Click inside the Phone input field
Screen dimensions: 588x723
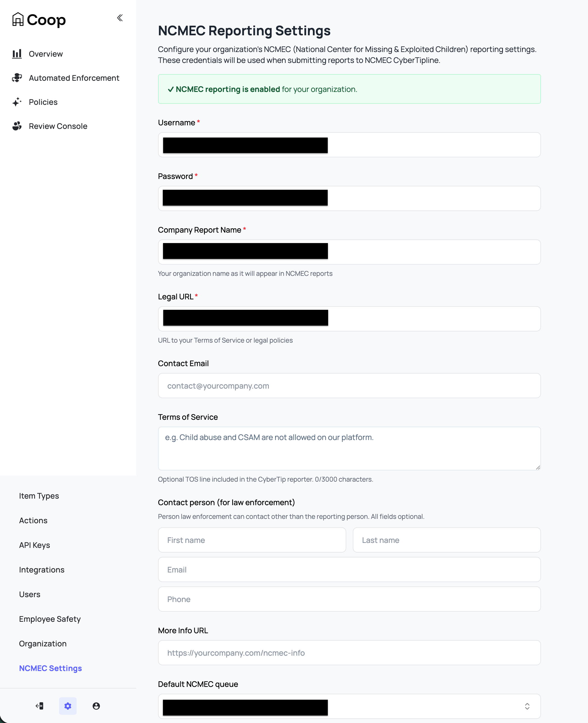(x=349, y=599)
